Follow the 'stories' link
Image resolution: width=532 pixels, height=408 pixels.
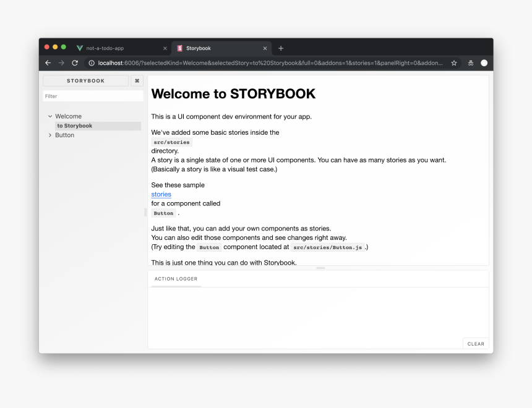tap(161, 194)
